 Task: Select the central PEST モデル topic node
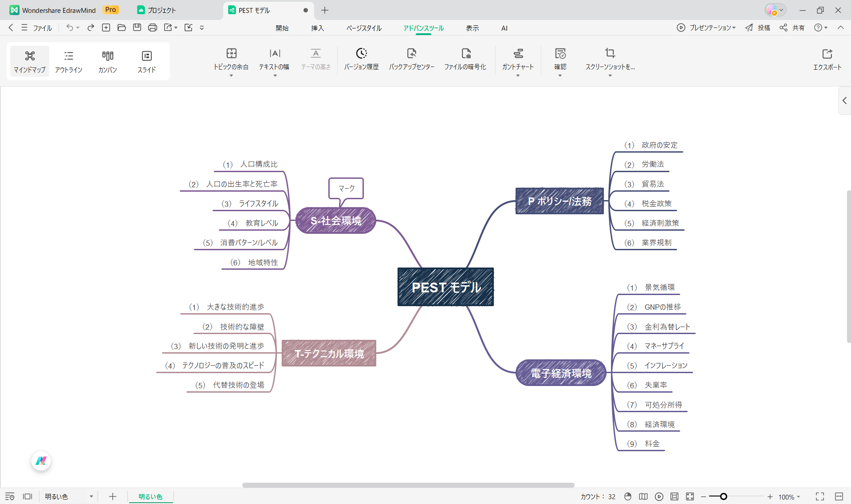445,287
